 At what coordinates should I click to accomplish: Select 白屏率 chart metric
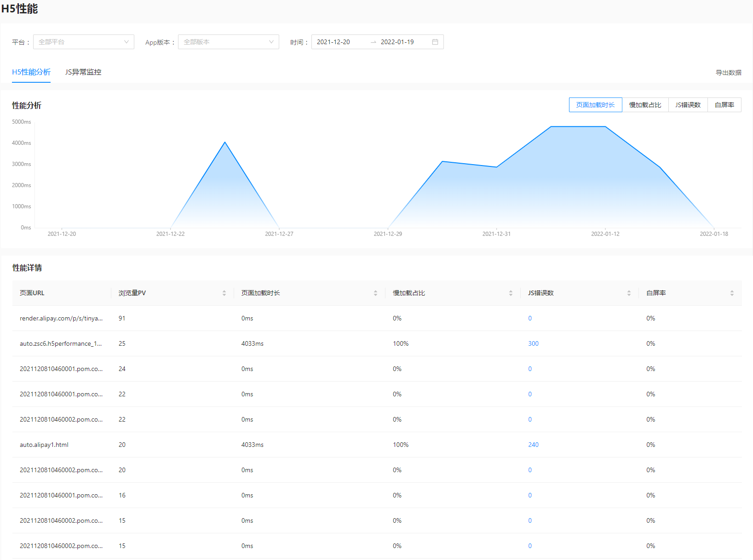[x=724, y=105]
